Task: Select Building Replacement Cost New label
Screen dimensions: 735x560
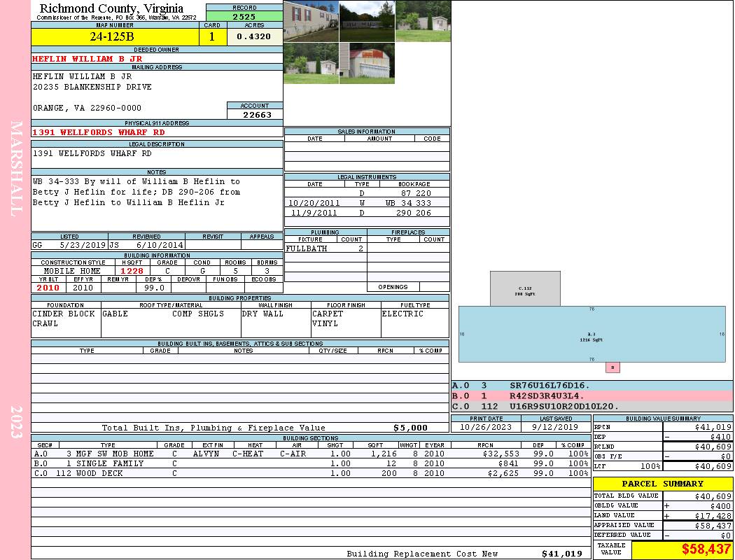Action: point(422,554)
